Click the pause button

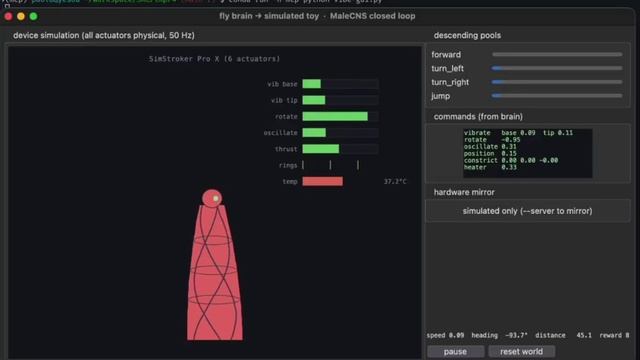point(455,351)
